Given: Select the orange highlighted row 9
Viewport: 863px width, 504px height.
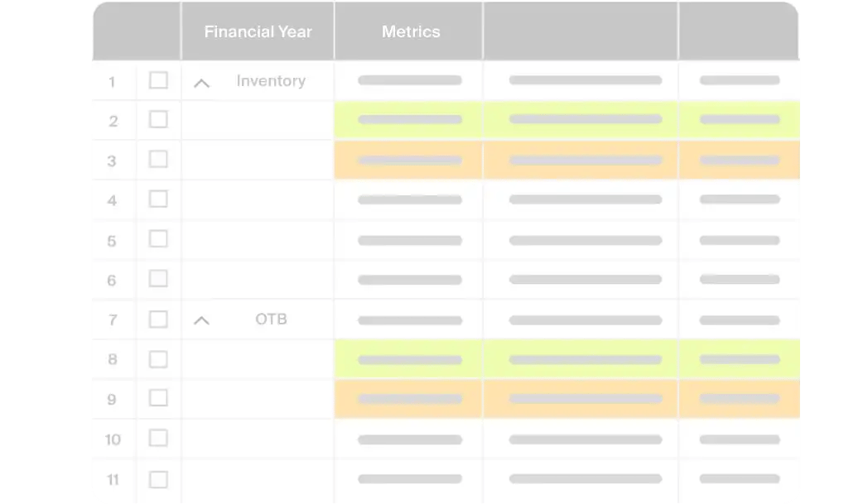Looking at the screenshot, I should coord(566,398).
